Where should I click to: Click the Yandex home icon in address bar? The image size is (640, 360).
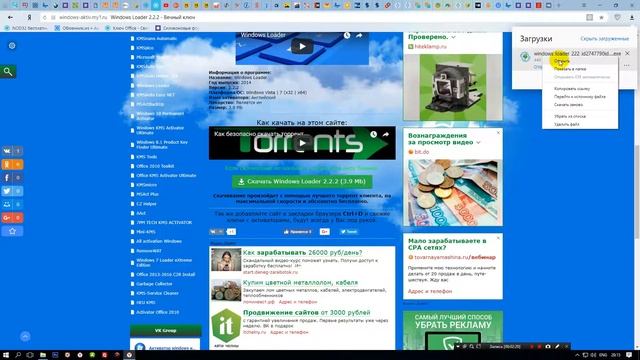pos(29,18)
